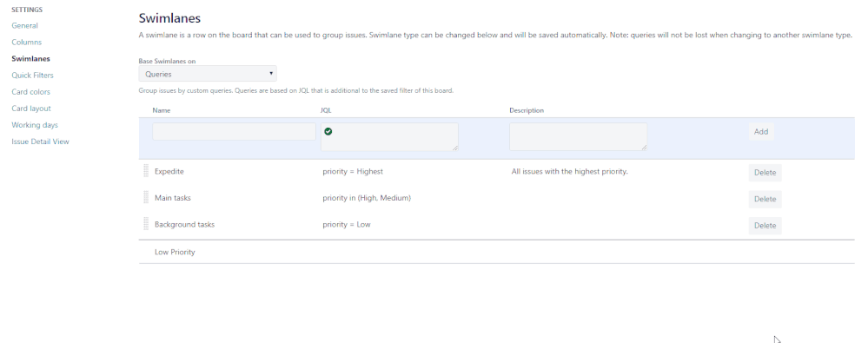Delete the Background tasks swimlane

coord(765,226)
